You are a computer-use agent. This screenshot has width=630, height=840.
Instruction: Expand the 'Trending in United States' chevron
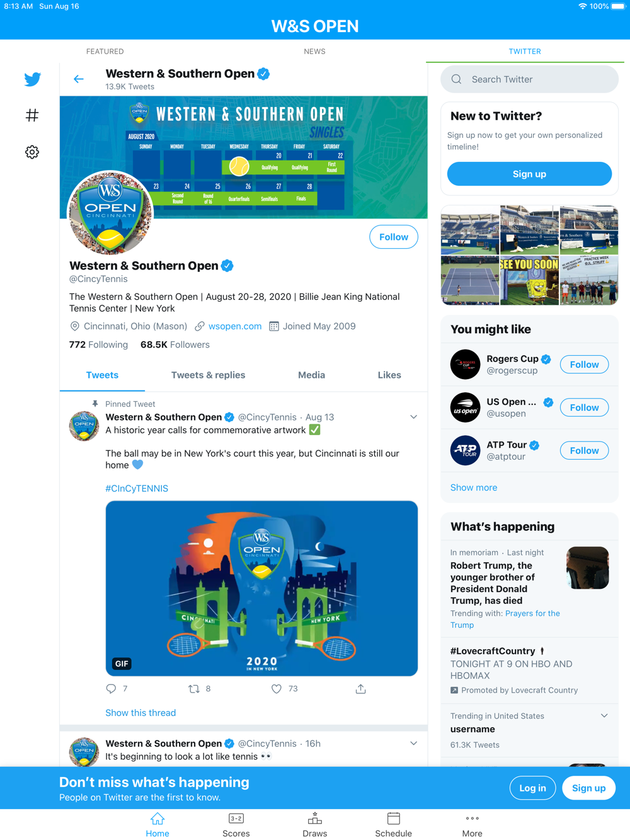[604, 716]
